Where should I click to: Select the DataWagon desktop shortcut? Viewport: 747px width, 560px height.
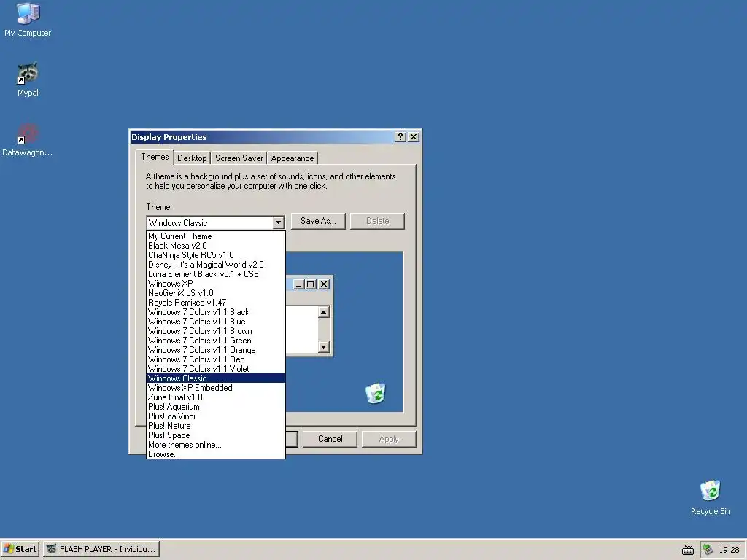coord(27,139)
